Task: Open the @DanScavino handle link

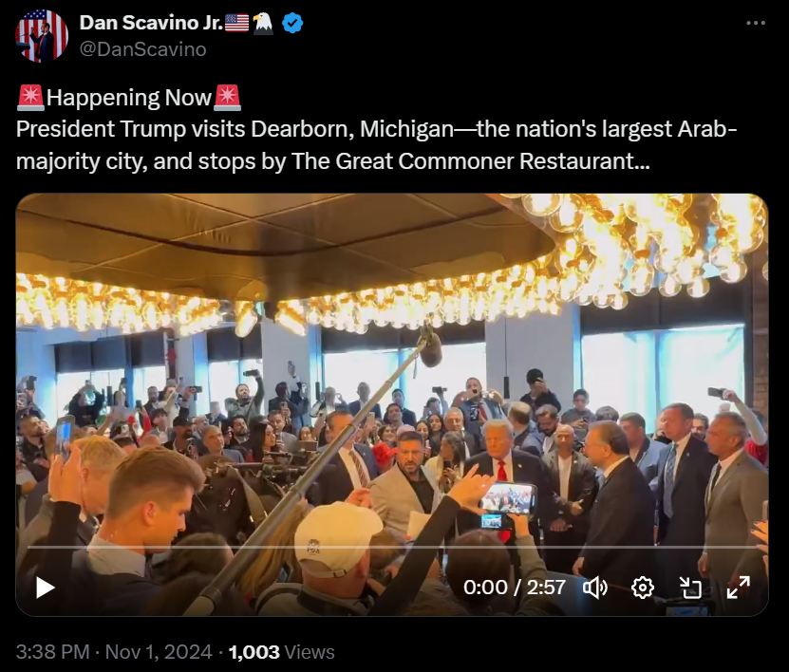Action: (x=143, y=49)
